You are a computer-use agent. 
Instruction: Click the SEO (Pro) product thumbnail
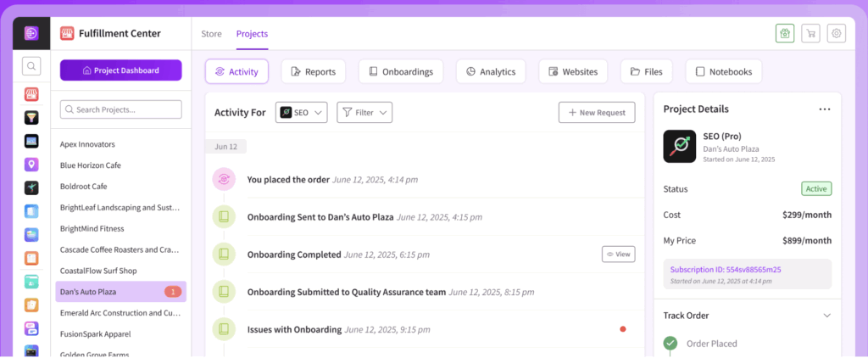679,146
